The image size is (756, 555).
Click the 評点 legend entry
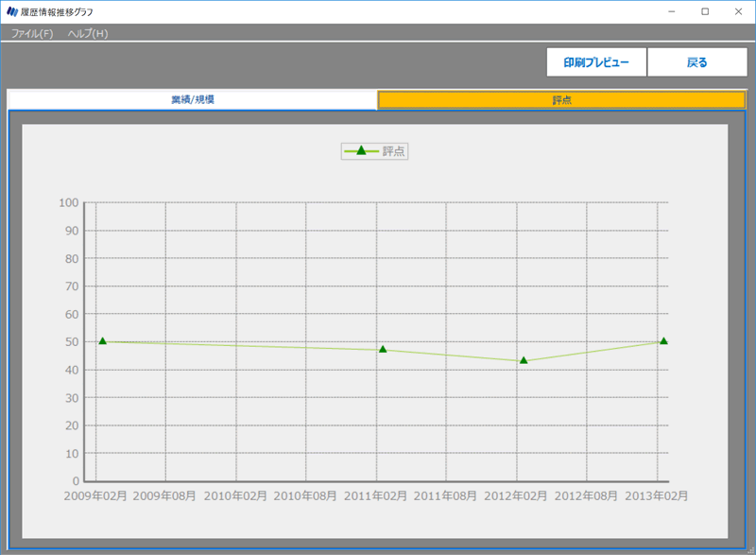(374, 151)
